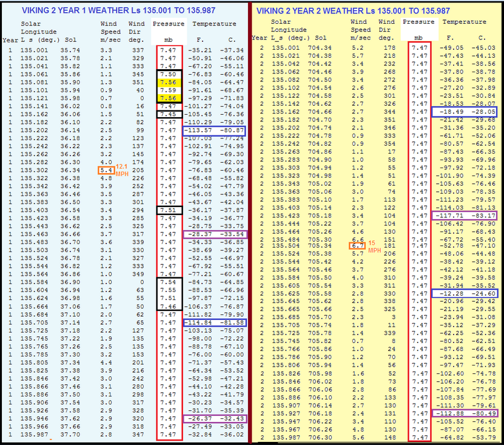
Task: Select Sol value 36.14
Action: 70,131
